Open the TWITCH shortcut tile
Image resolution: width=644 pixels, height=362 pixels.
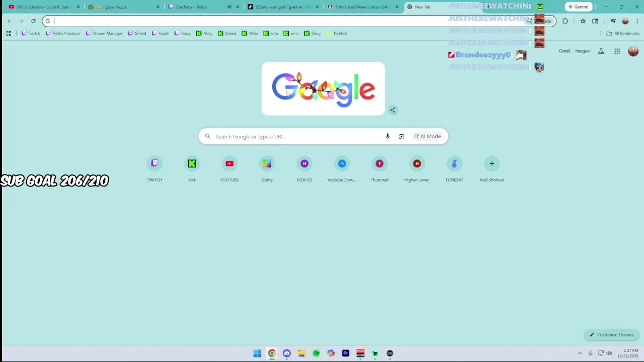pyautogui.click(x=154, y=170)
